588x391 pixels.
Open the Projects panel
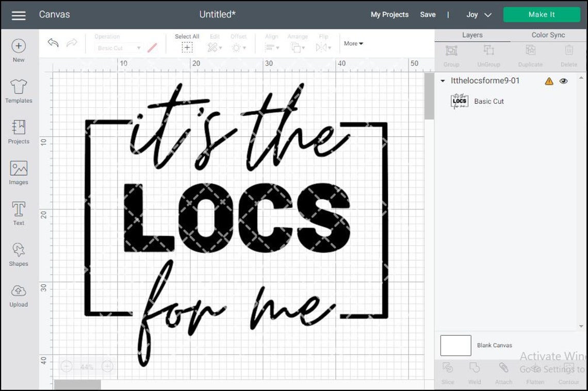pos(19,132)
